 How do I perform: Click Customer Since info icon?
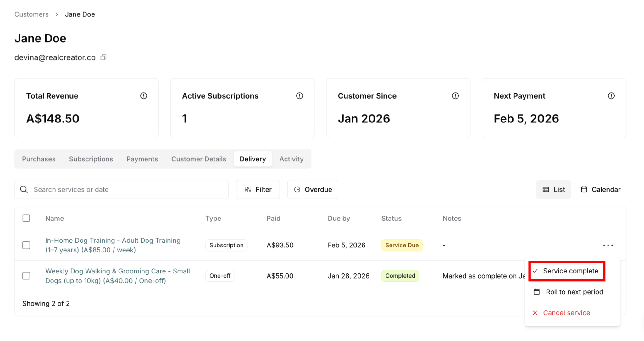pyautogui.click(x=455, y=96)
